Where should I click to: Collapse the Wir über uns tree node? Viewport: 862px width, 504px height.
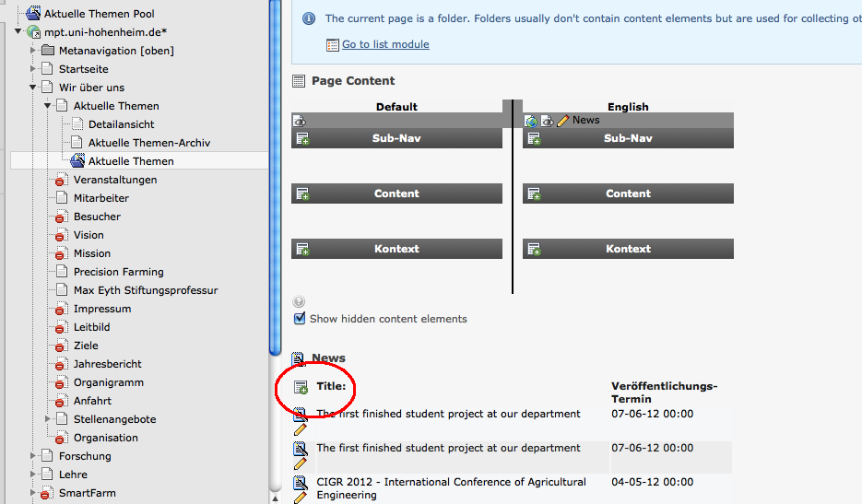pyautogui.click(x=33, y=88)
